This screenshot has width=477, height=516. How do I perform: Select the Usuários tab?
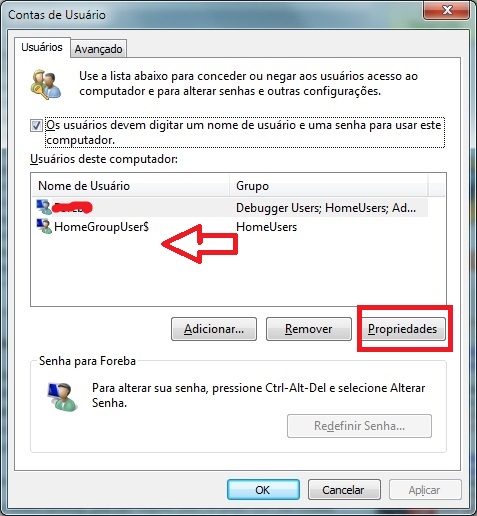pyautogui.click(x=42, y=47)
